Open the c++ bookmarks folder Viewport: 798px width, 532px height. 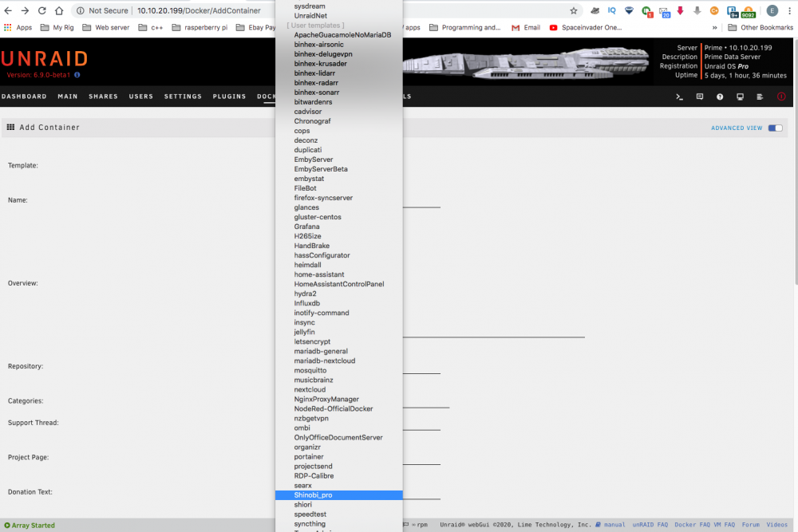click(151, 27)
